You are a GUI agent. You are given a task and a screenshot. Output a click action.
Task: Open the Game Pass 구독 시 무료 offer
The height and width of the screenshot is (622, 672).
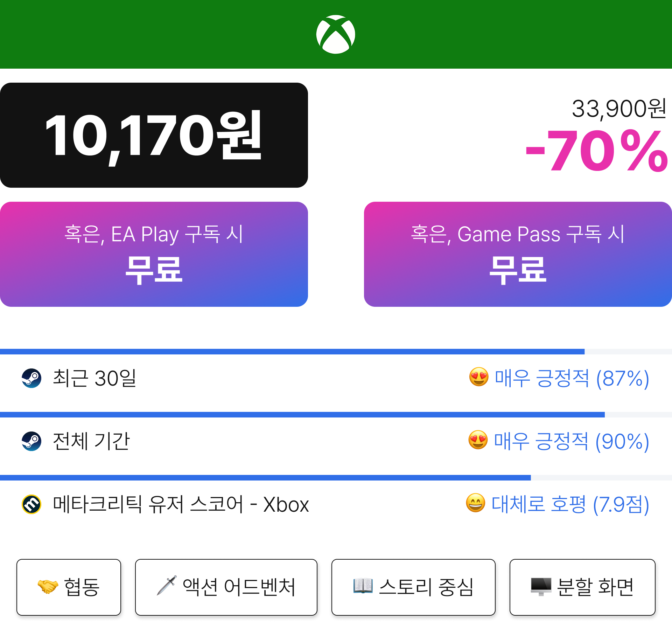click(518, 254)
